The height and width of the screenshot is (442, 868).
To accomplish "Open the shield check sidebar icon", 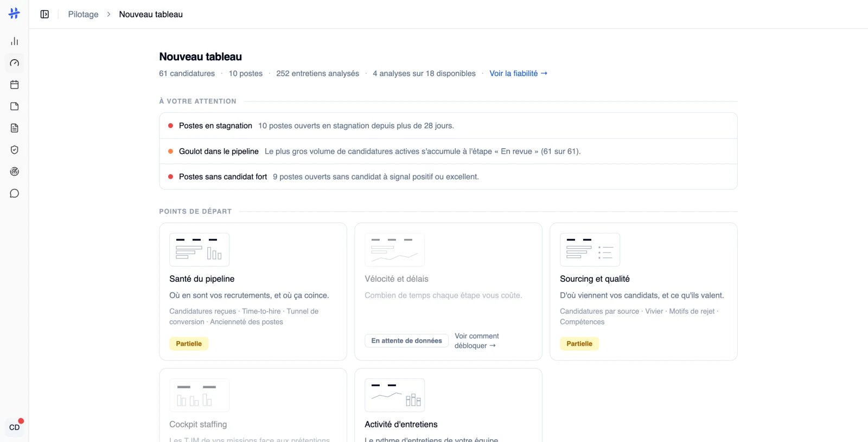I will (x=15, y=150).
